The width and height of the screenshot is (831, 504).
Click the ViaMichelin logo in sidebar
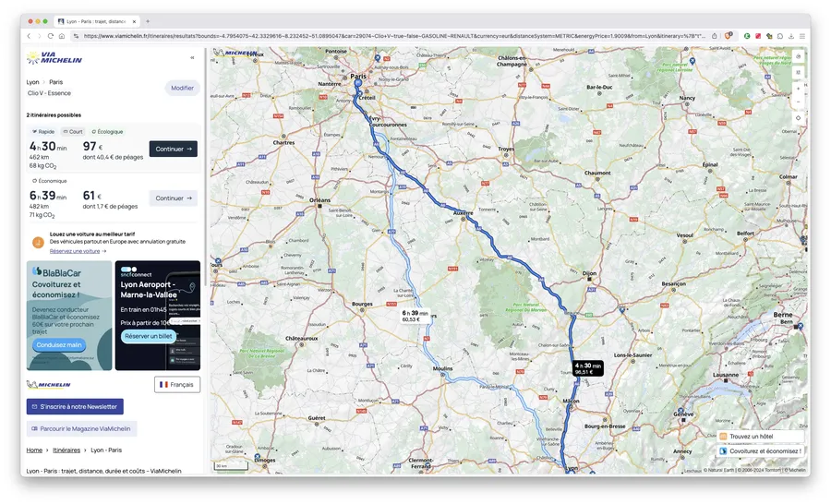tap(54, 58)
